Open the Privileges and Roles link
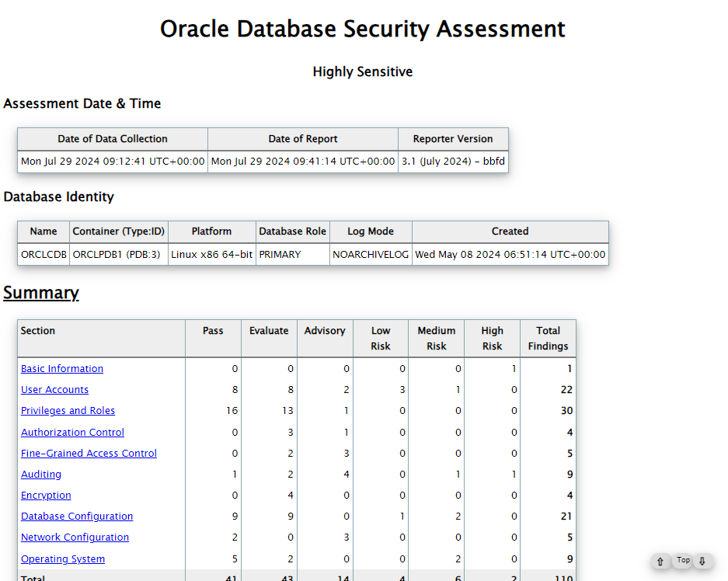This screenshot has width=728, height=581. tap(68, 411)
